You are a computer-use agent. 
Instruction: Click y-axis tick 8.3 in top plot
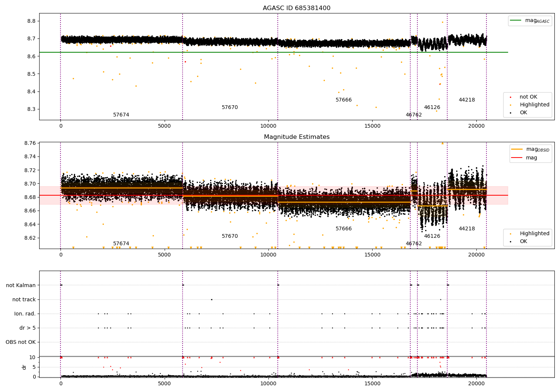(x=31, y=109)
